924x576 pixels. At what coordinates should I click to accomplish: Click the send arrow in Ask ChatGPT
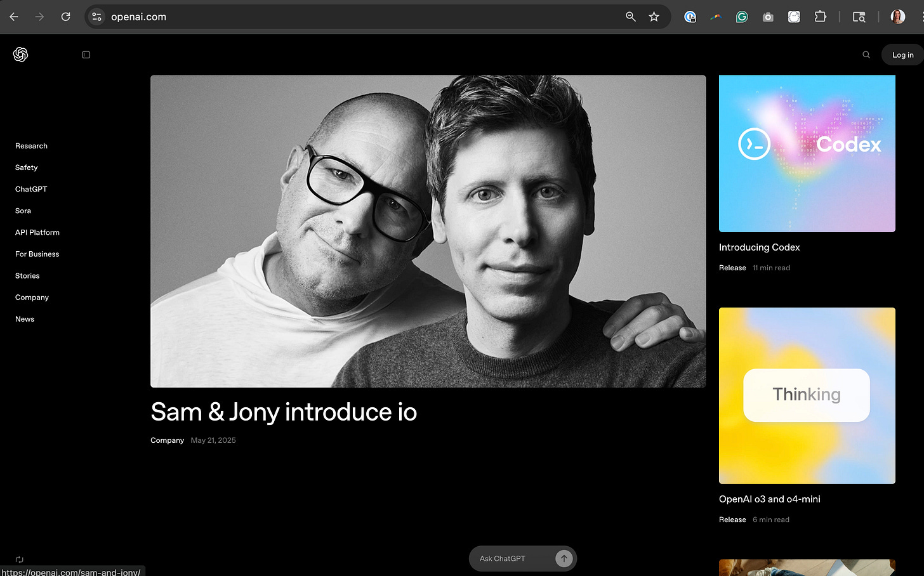click(x=564, y=558)
